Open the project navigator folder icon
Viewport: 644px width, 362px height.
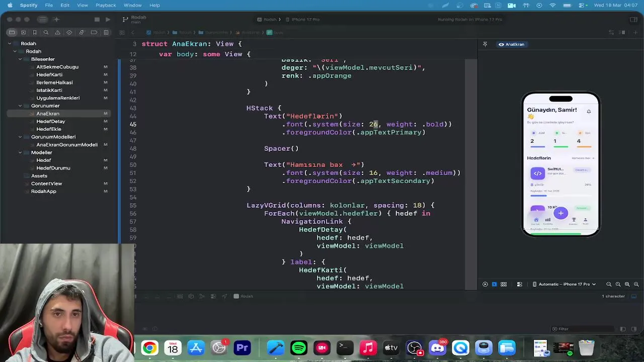point(12,33)
